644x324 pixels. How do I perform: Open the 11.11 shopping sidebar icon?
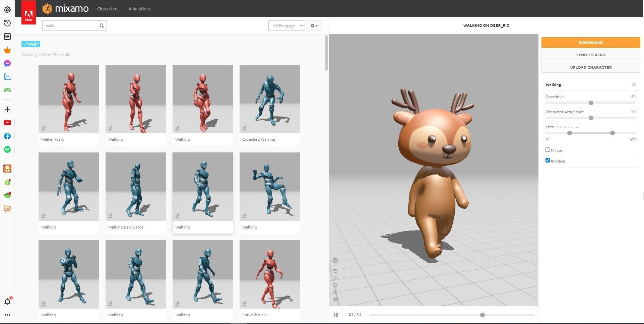point(7,169)
